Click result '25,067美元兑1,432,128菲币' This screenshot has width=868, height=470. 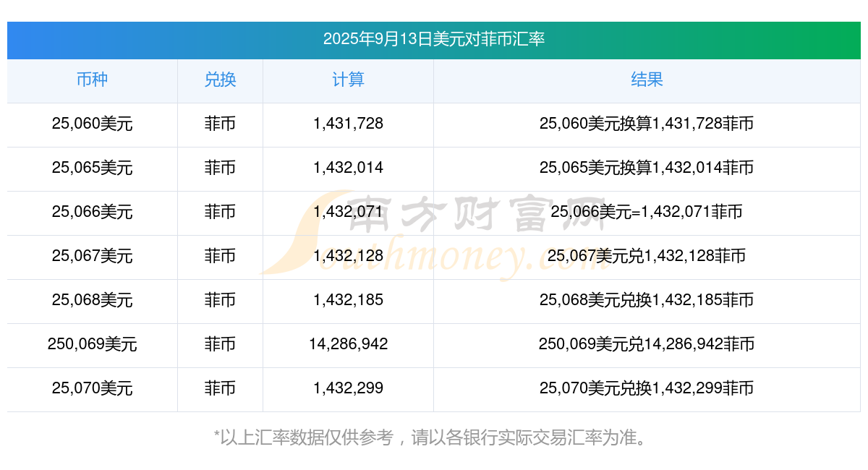tap(647, 256)
